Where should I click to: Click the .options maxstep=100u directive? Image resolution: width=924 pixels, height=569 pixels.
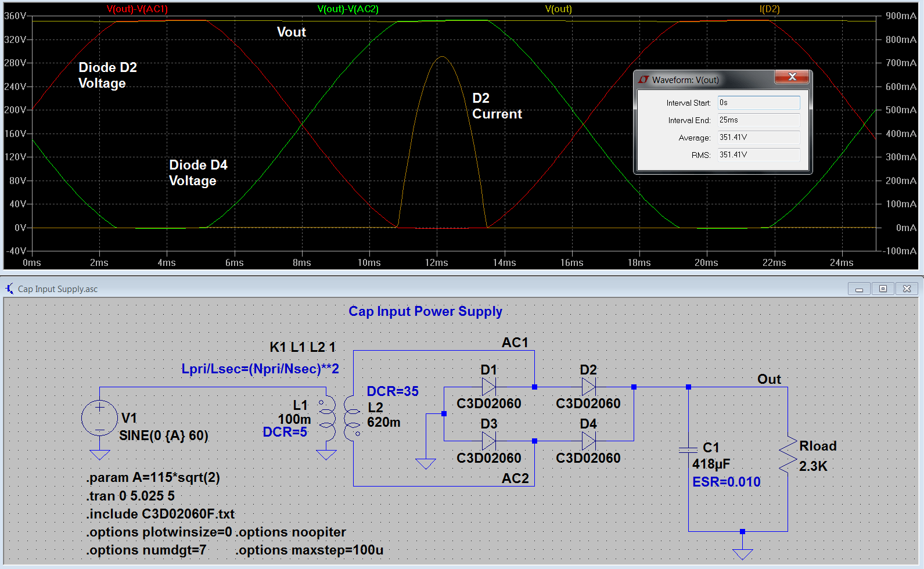point(310,550)
